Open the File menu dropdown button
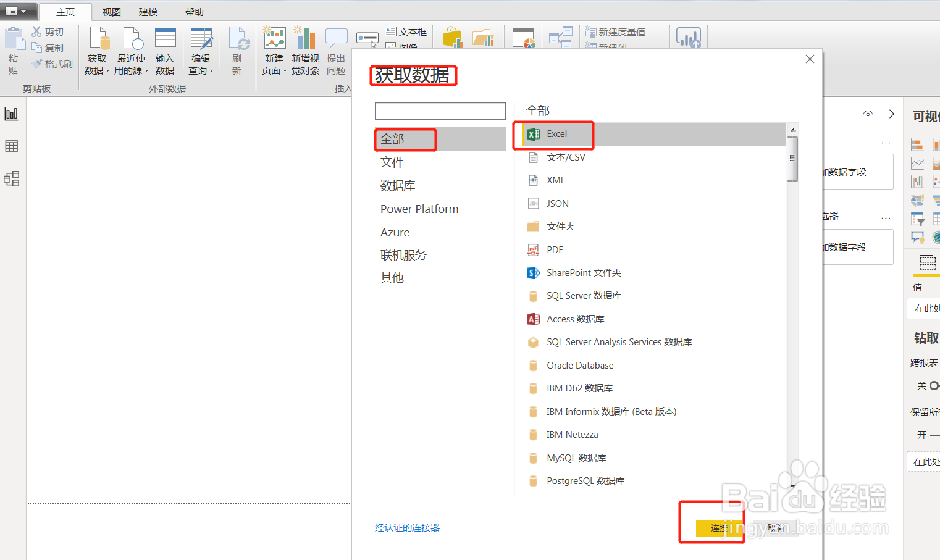The height and width of the screenshot is (560, 940). click(x=18, y=10)
